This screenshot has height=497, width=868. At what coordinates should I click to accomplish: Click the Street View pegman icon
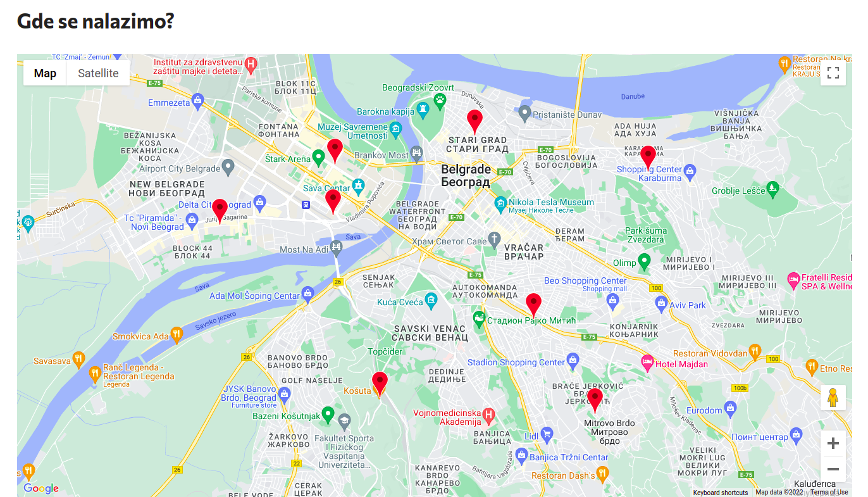(833, 398)
